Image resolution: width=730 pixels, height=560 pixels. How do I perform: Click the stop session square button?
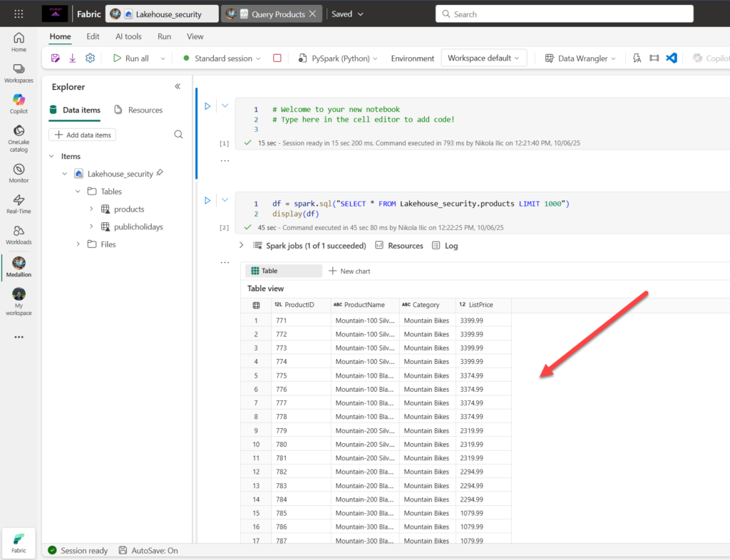pyautogui.click(x=277, y=58)
